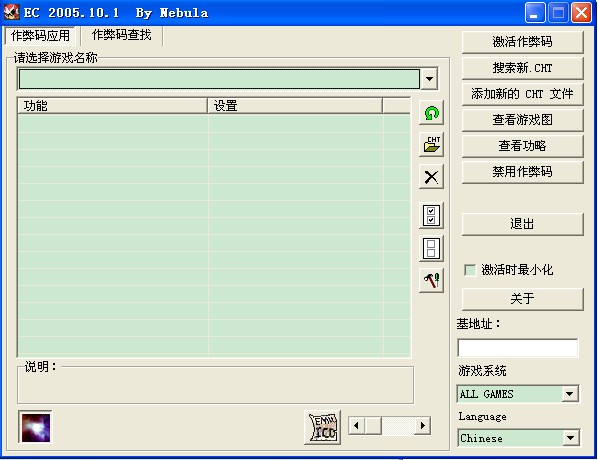The width and height of the screenshot is (598, 460).
Task: Click the uncheck-all empty boxes icon
Action: 431,248
